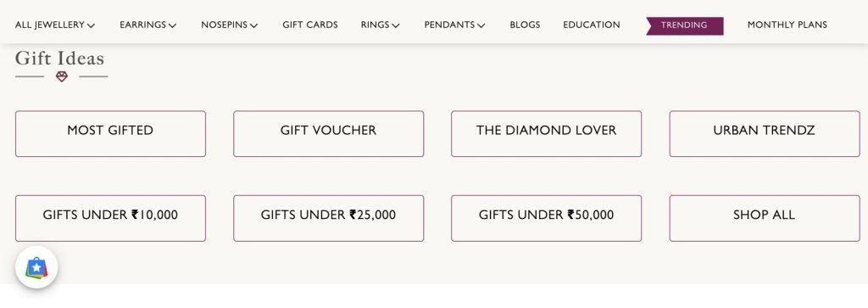This screenshot has height=308, width=868.
Task: Click the Shop All button
Action: point(765,218)
